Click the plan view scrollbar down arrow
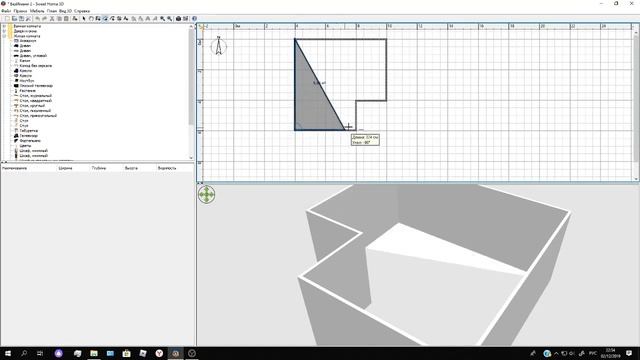640x360 pixels. coord(636,179)
